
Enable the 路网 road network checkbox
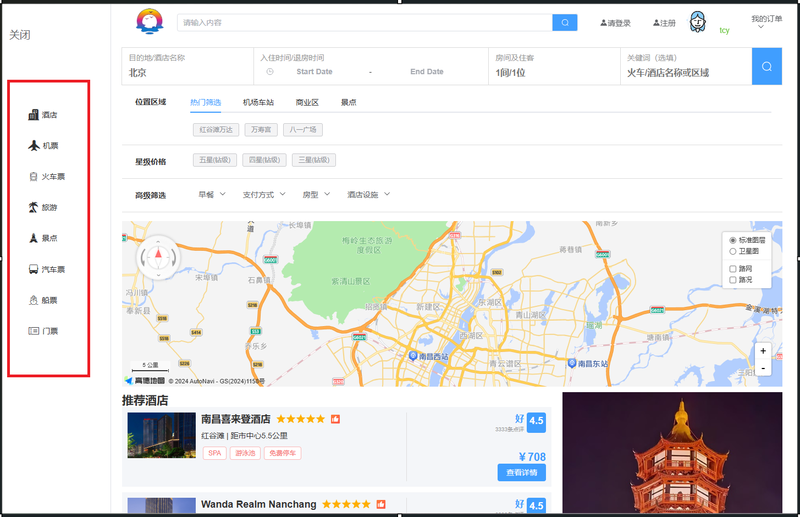click(x=733, y=268)
